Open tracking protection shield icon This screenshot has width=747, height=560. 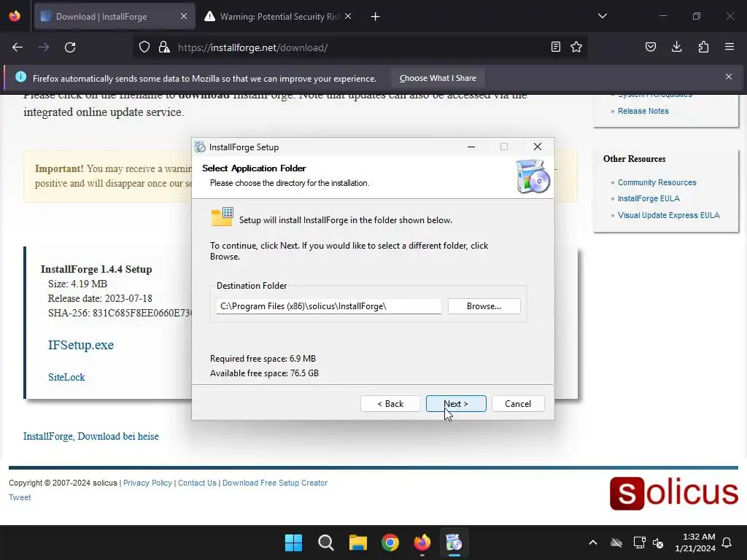(x=144, y=47)
